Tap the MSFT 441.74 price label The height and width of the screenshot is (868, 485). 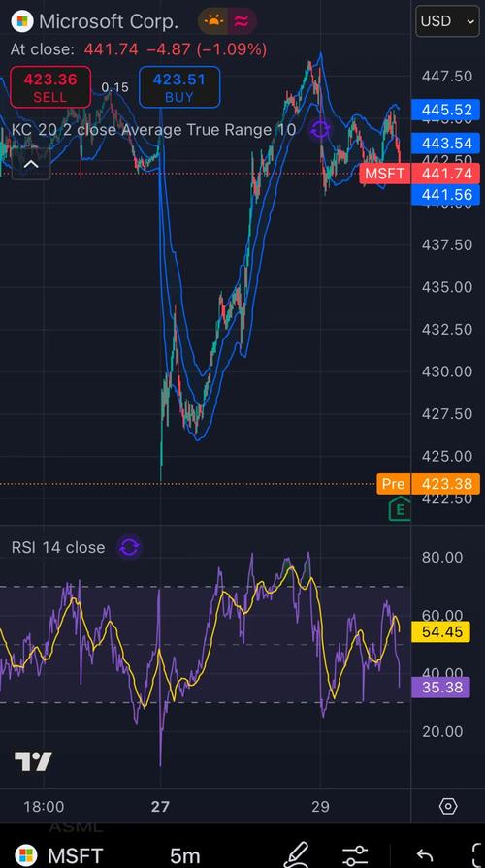coord(419,174)
